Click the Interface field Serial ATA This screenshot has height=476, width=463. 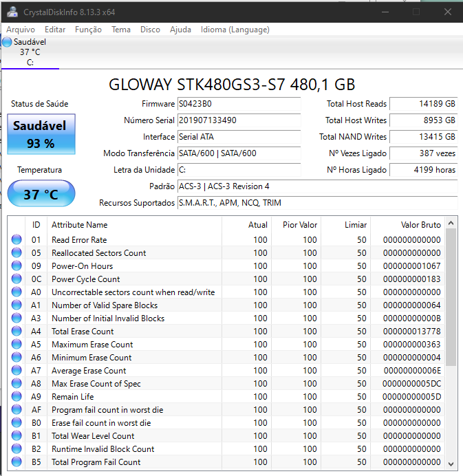[239, 137]
